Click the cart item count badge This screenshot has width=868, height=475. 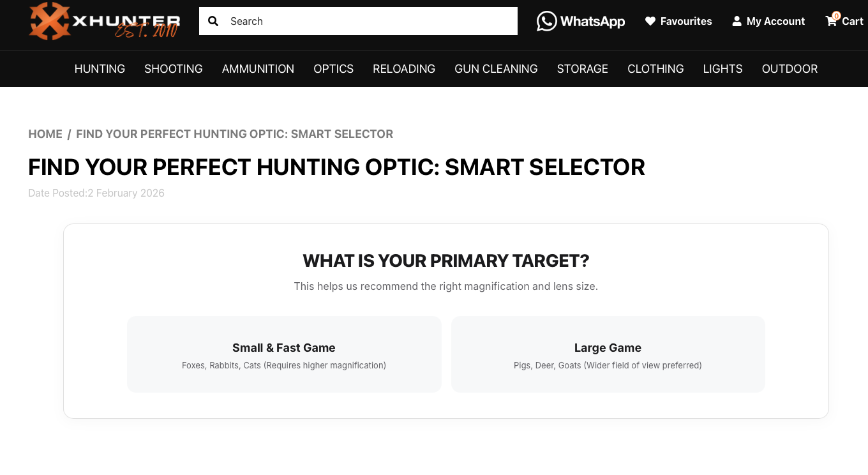[835, 15]
